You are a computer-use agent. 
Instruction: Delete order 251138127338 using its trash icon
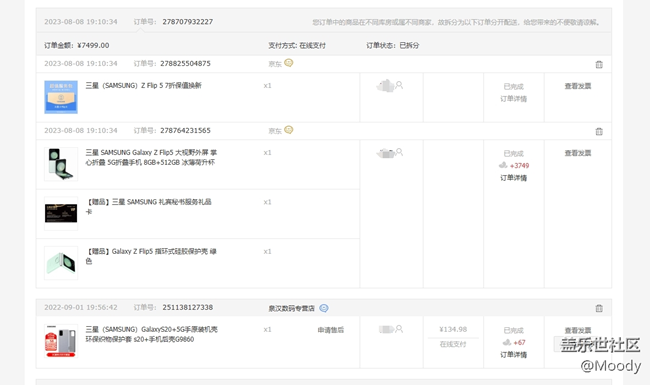(599, 308)
